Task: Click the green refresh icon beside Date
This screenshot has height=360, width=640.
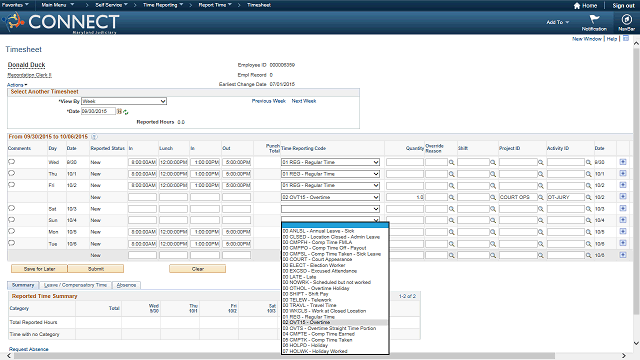Action: 126,112
